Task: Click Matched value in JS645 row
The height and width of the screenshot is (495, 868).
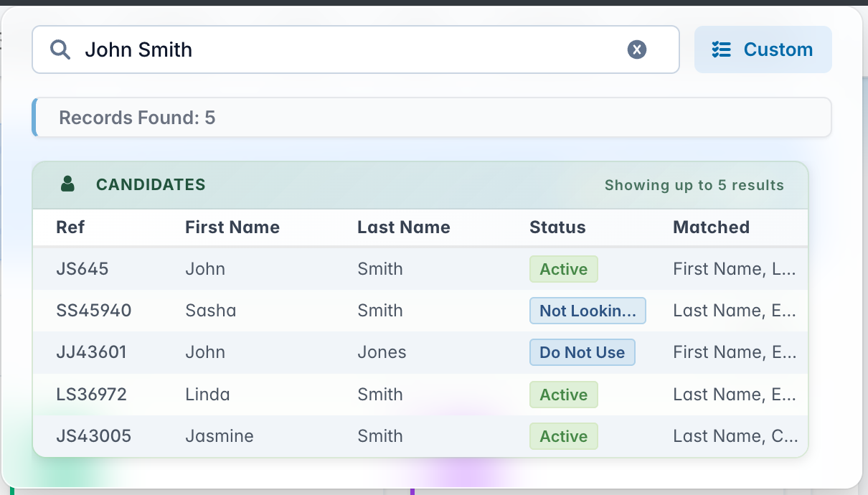Action: (735, 269)
